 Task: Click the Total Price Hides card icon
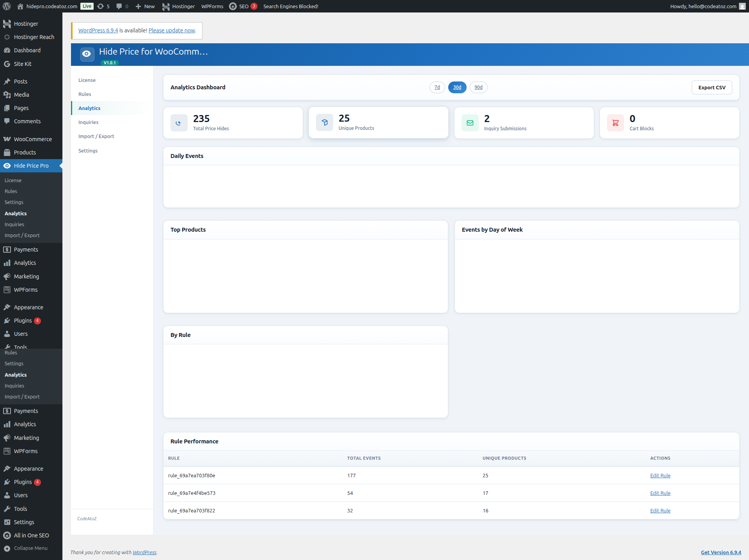tap(179, 123)
